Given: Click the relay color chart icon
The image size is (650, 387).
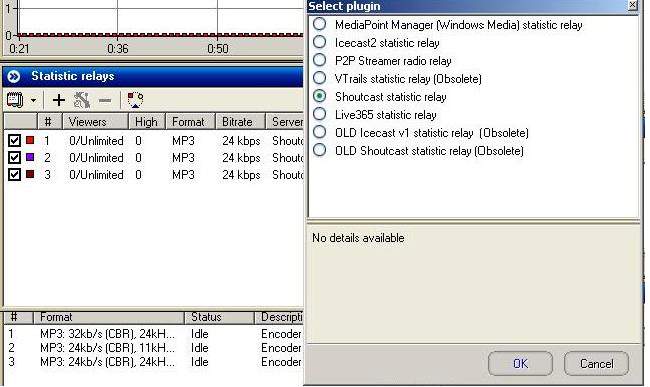Looking at the screenshot, I should 135,100.
